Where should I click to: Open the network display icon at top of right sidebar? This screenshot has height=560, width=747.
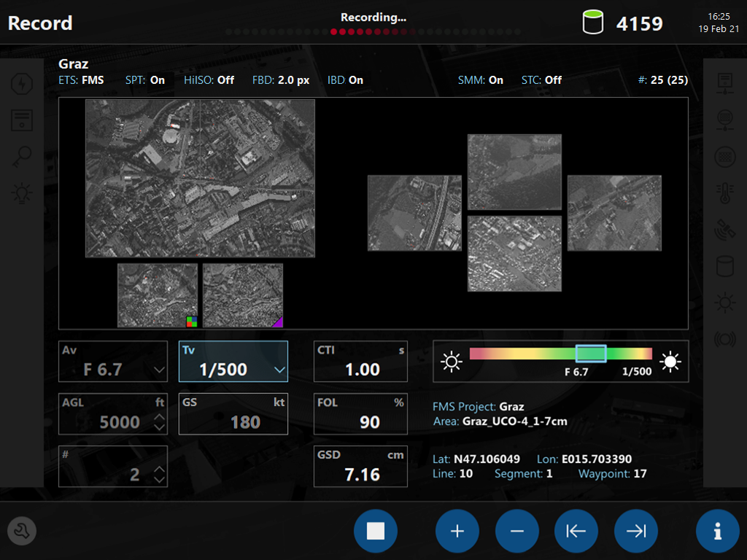[725, 85]
